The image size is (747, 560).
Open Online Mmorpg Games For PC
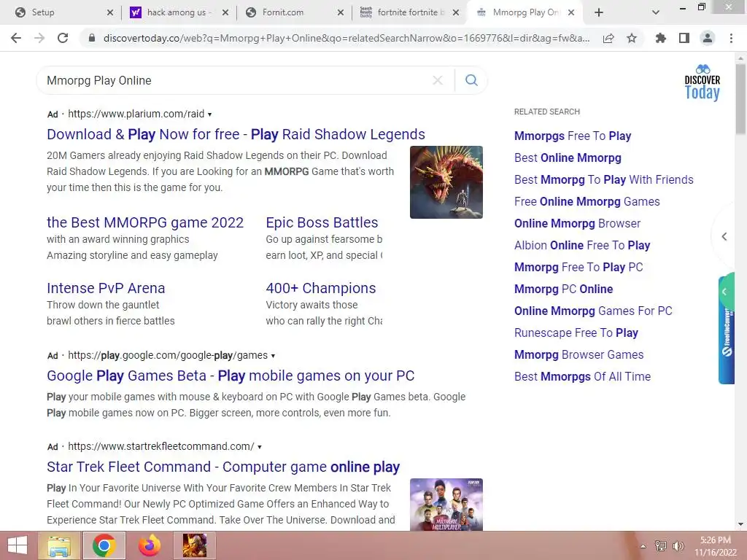[x=593, y=311]
